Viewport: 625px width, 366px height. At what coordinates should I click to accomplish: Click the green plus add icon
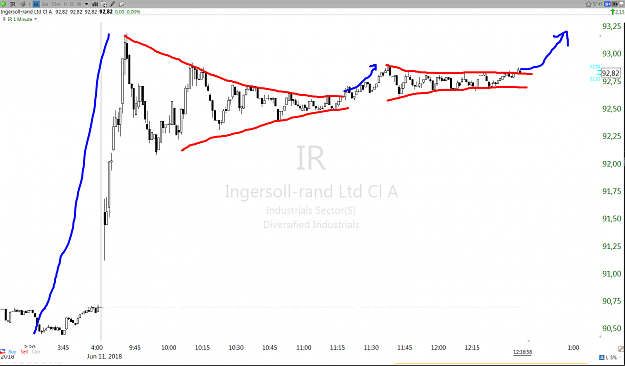3,4
